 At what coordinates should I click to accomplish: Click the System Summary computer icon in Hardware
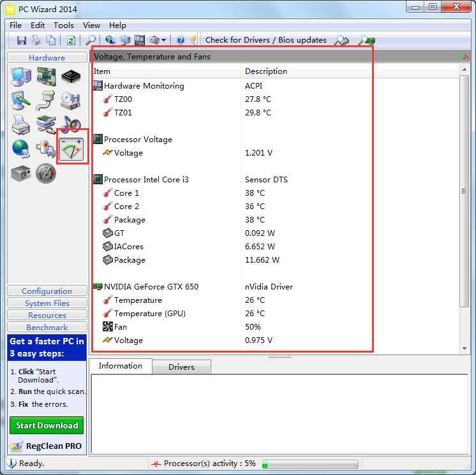pos(21,77)
